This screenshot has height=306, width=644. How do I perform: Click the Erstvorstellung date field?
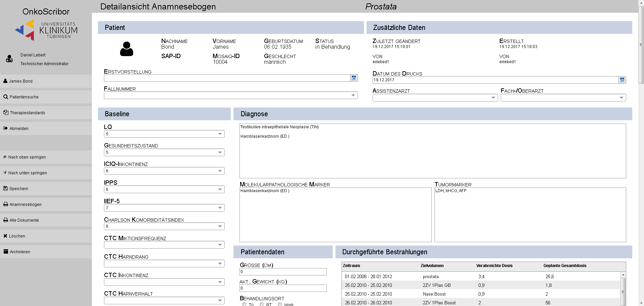click(227, 78)
